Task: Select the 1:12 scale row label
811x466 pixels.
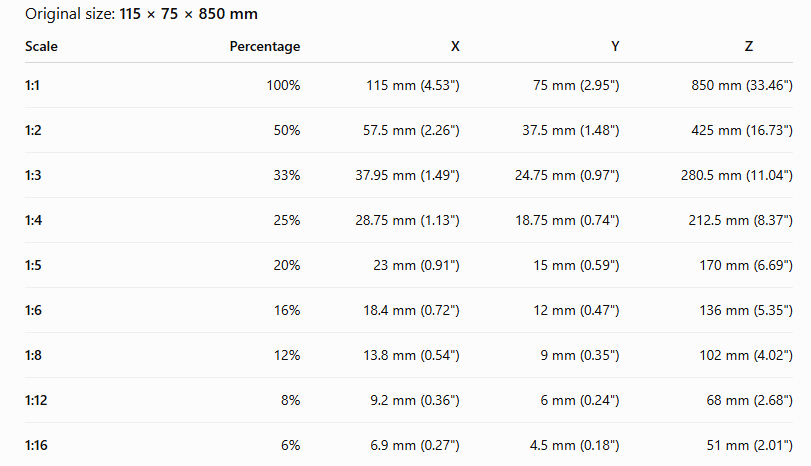Action: click(36, 400)
